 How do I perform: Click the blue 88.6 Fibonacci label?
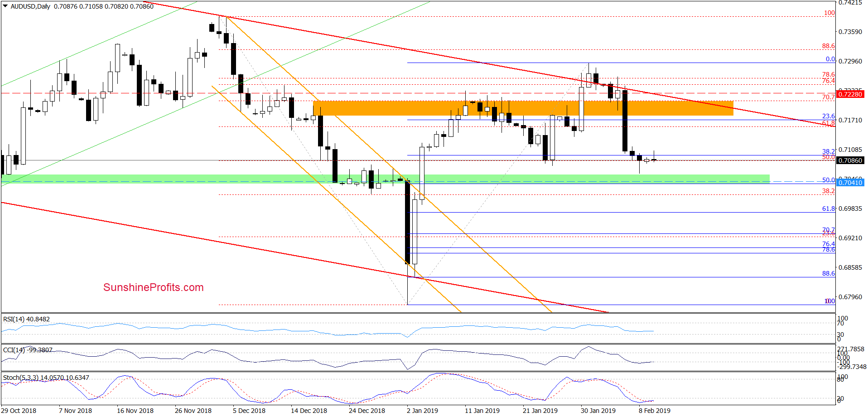click(x=828, y=273)
